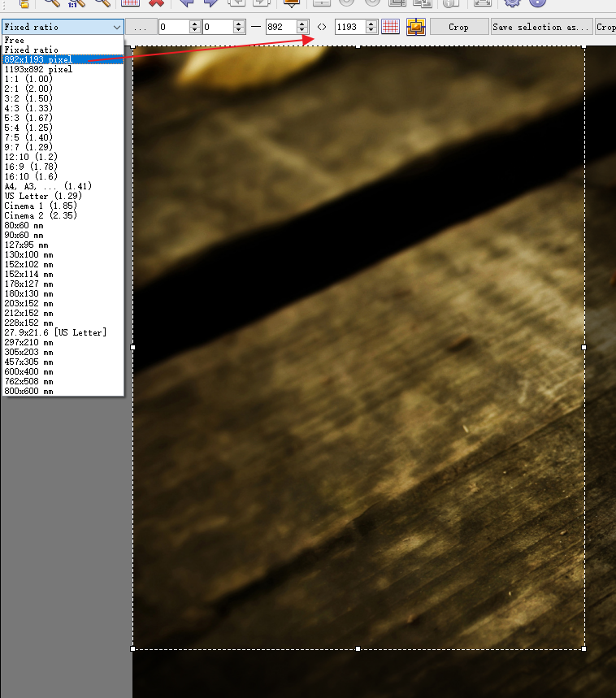
Task: Choose the '228x152 mm' size
Action: pos(63,323)
